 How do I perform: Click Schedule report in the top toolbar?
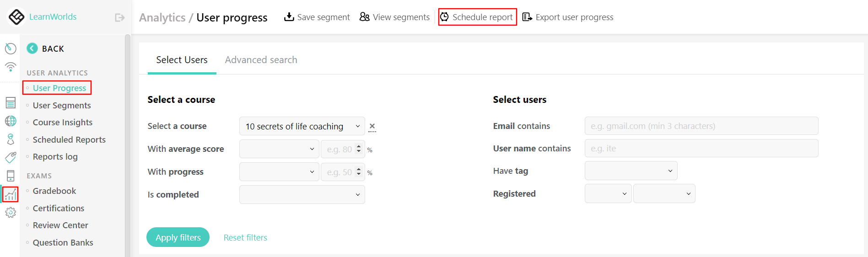point(477,17)
